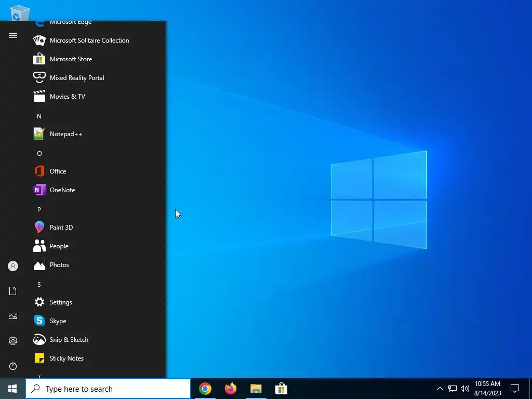Open the clock showing 10:55 AM
The height and width of the screenshot is (399, 532).
tap(487, 389)
